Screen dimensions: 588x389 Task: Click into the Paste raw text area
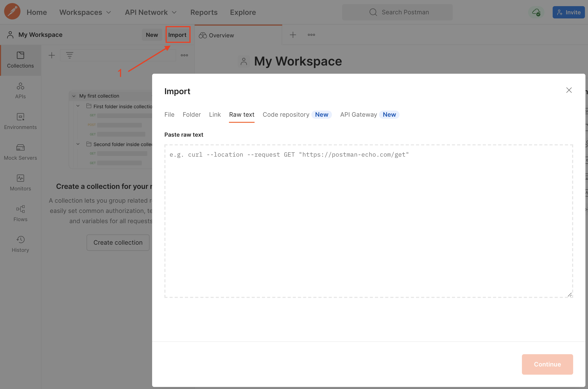coord(368,221)
